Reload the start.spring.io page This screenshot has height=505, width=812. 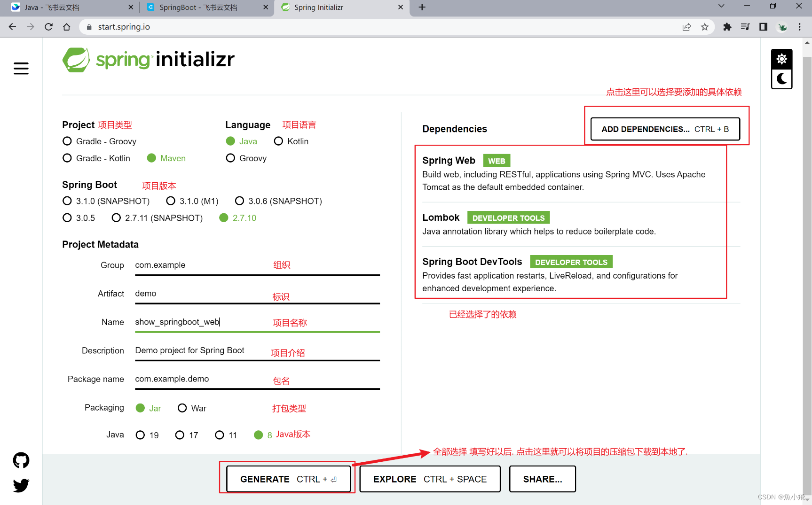pyautogui.click(x=48, y=27)
